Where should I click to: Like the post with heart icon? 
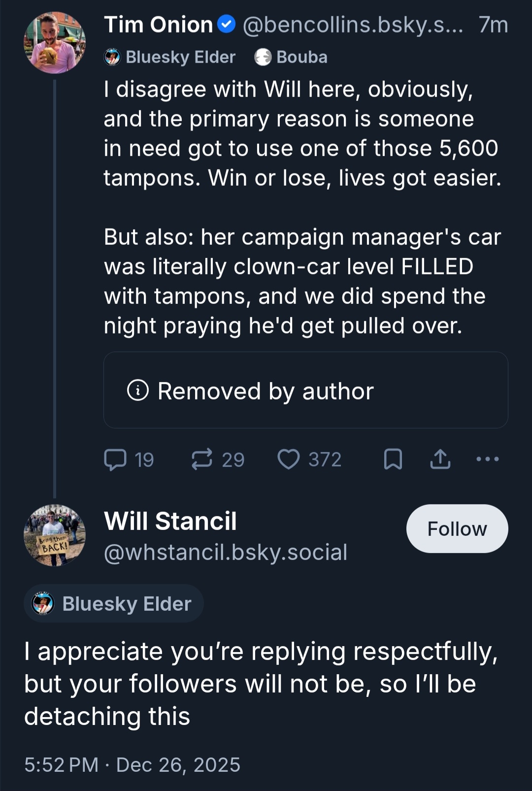coord(289,460)
